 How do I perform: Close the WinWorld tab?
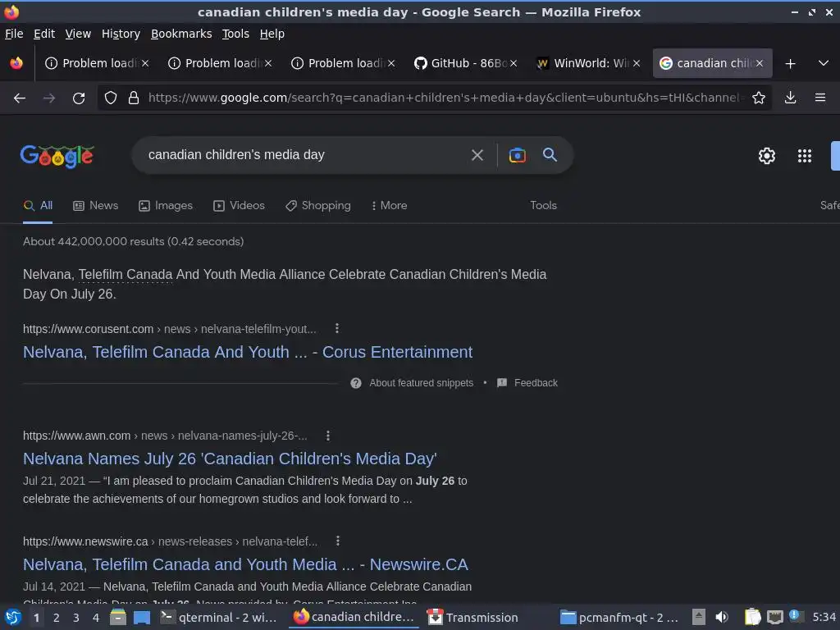click(x=637, y=63)
